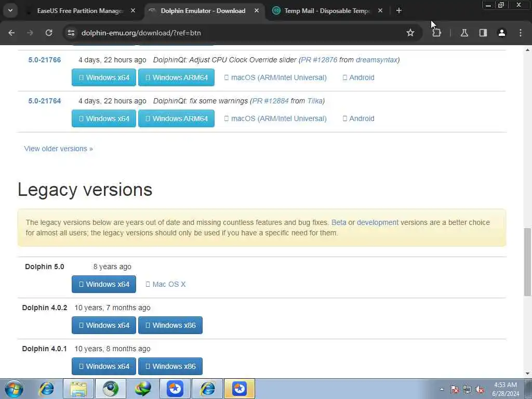Open the Chromium browser taskbar icon
Viewport: 532px width, 399px height.
pyautogui.click(x=111, y=389)
